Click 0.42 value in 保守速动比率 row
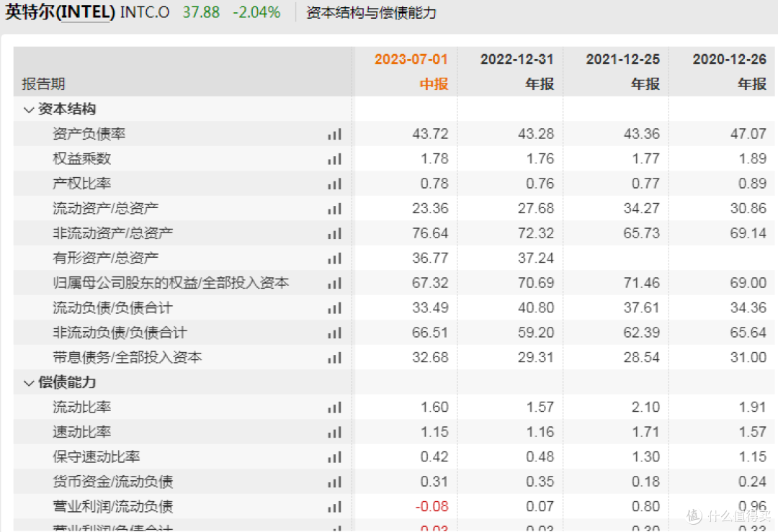Image resolution: width=778 pixels, height=532 pixels. pyautogui.click(x=434, y=456)
